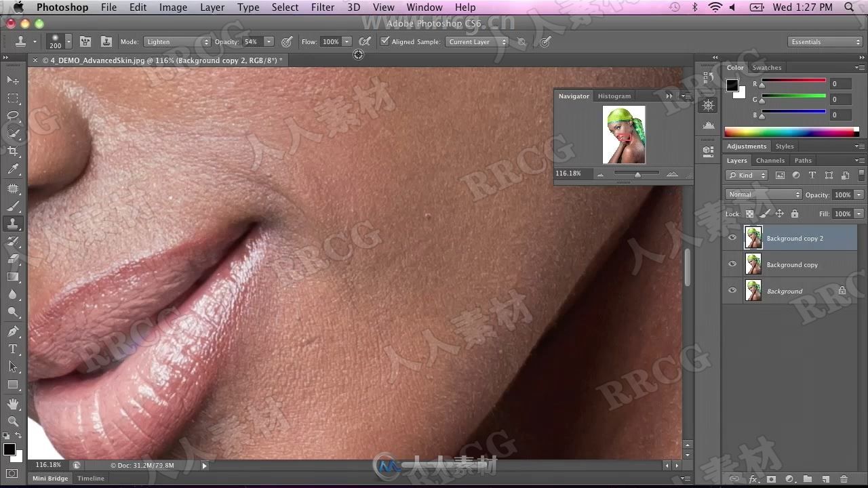Viewport: 868px width, 488px height.
Task: Select the Quick Selection tool
Action: point(13,134)
